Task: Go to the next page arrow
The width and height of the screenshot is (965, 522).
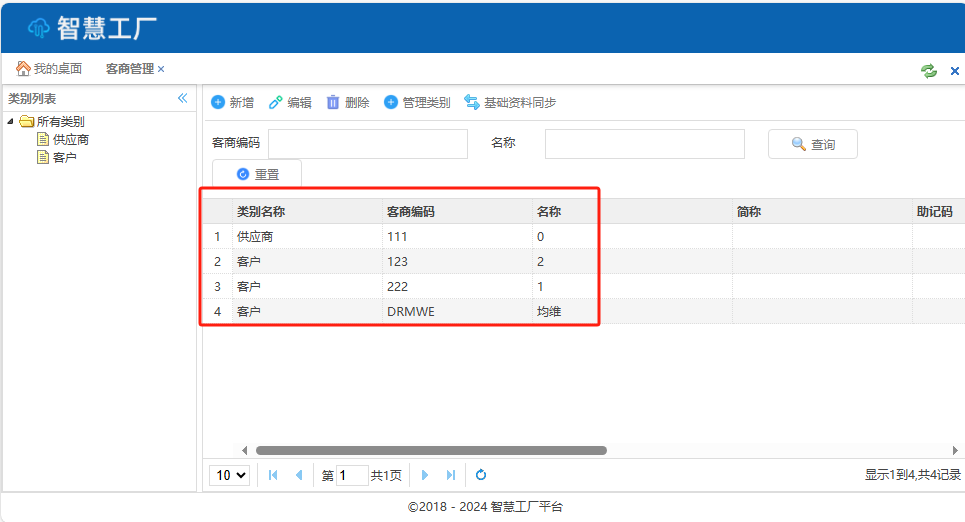Action: click(x=425, y=475)
